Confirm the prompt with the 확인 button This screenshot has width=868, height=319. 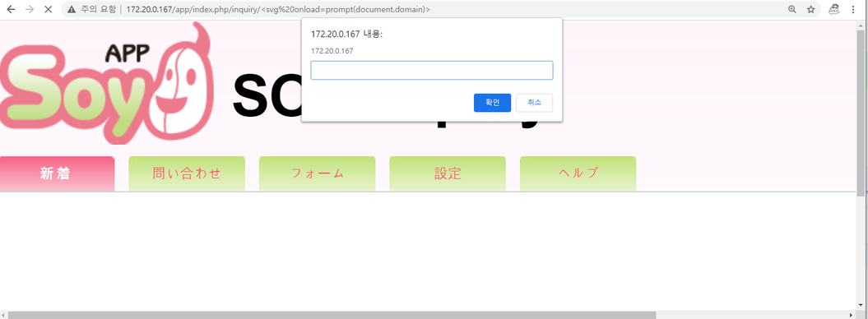(492, 103)
